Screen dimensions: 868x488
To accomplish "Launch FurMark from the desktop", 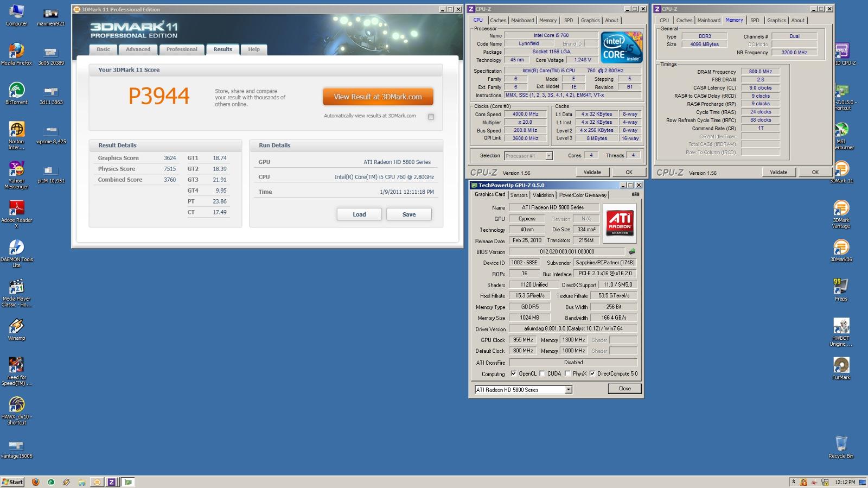I will 841,369.
